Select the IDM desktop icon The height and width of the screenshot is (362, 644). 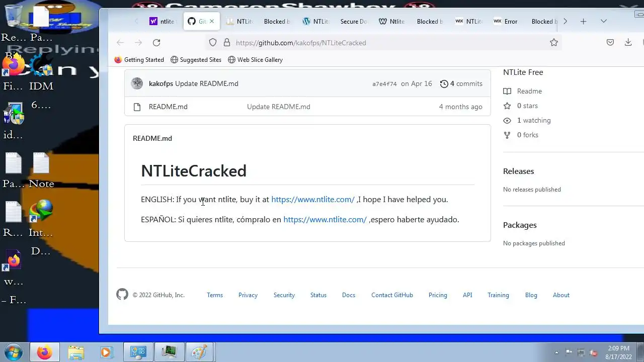[x=41, y=72]
